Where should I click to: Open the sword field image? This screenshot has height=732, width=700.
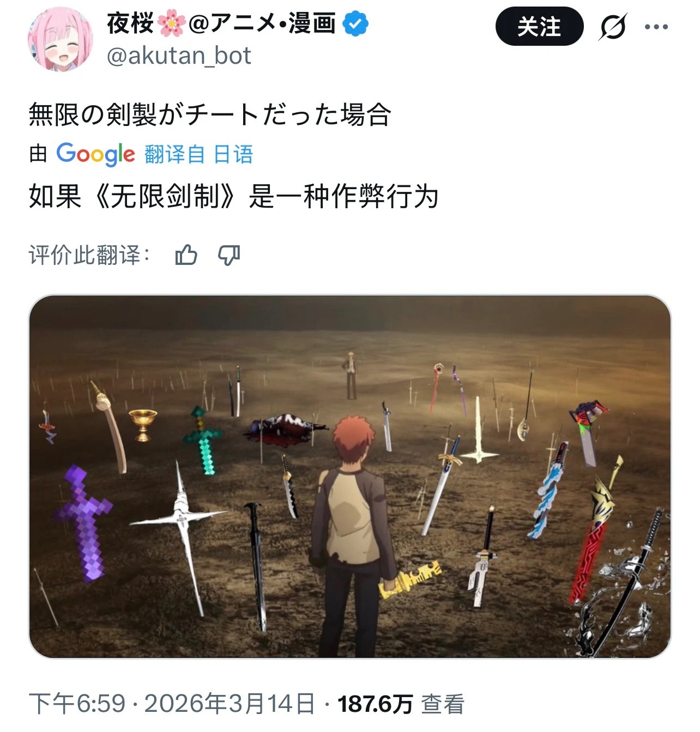pyautogui.click(x=350, y=476)
